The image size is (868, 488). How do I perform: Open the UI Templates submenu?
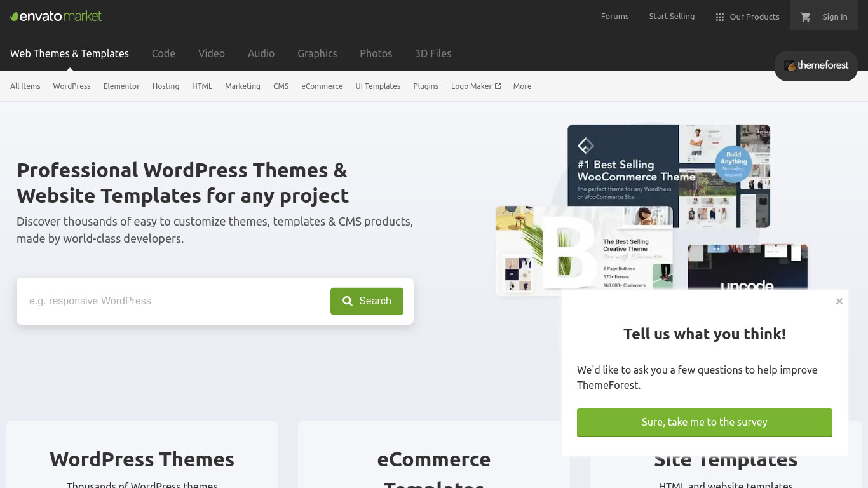(378, 86)
